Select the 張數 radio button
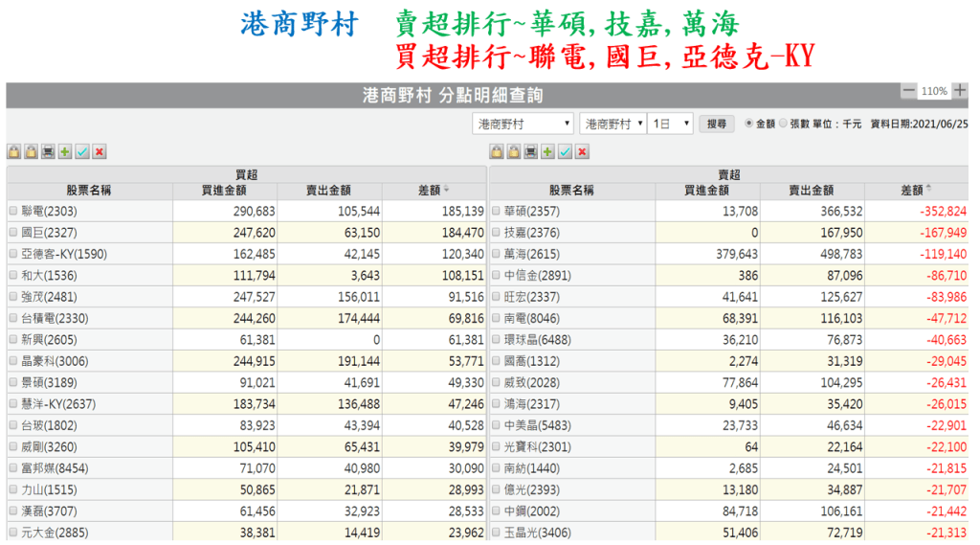The height and width of the screenshot is (545, 980). click(784, 124)
